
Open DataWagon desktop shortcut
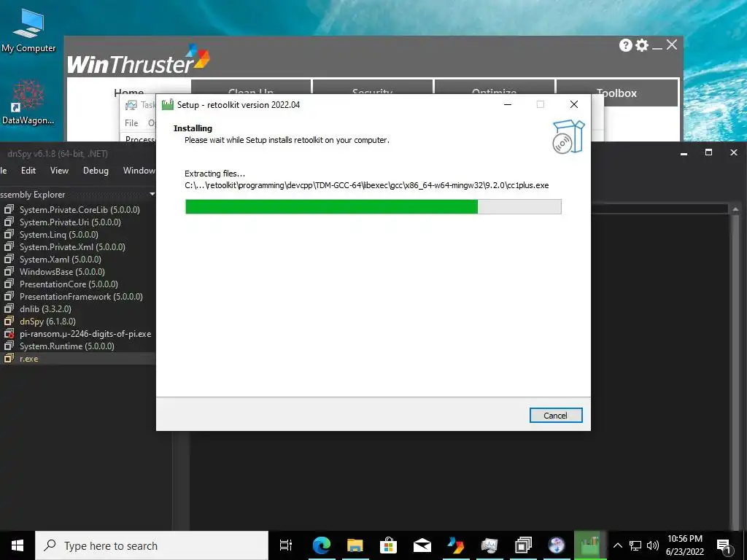point(28,102)
